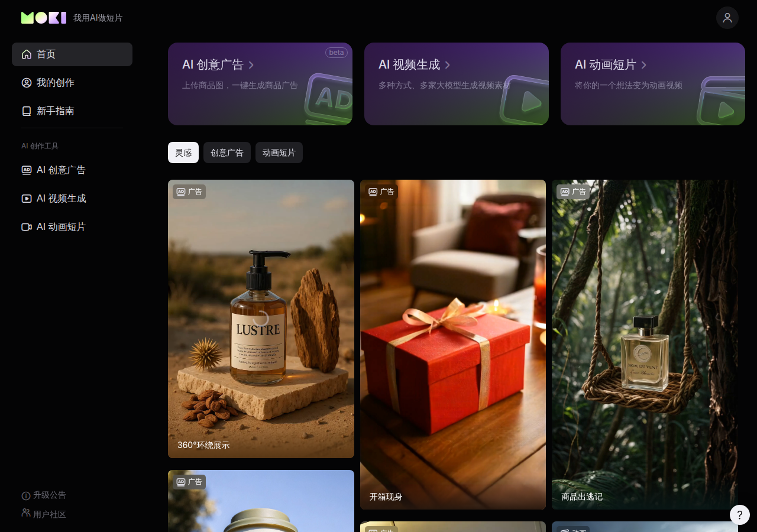
Task: Click the 广告 badge on the jar lid card
Action: (189, 482)
